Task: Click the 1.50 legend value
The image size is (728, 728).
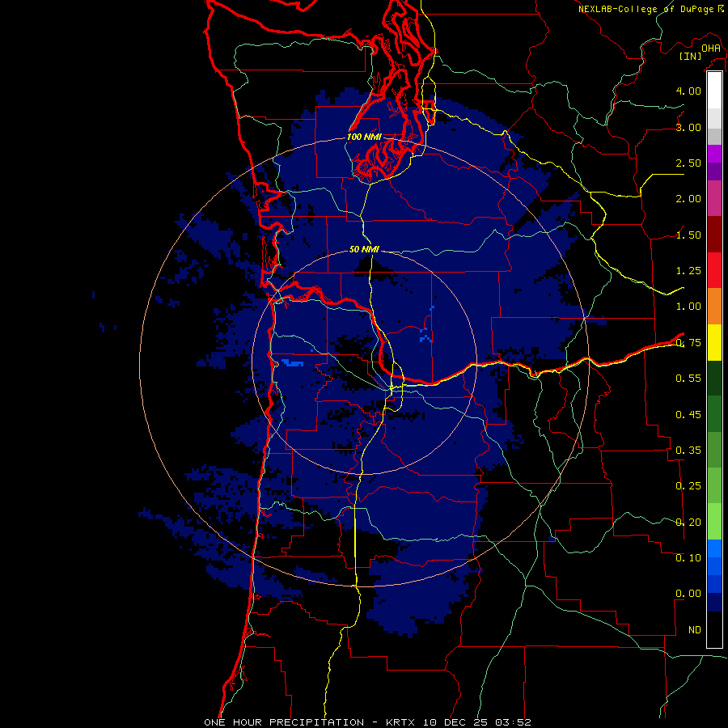Action: [688, 235]
